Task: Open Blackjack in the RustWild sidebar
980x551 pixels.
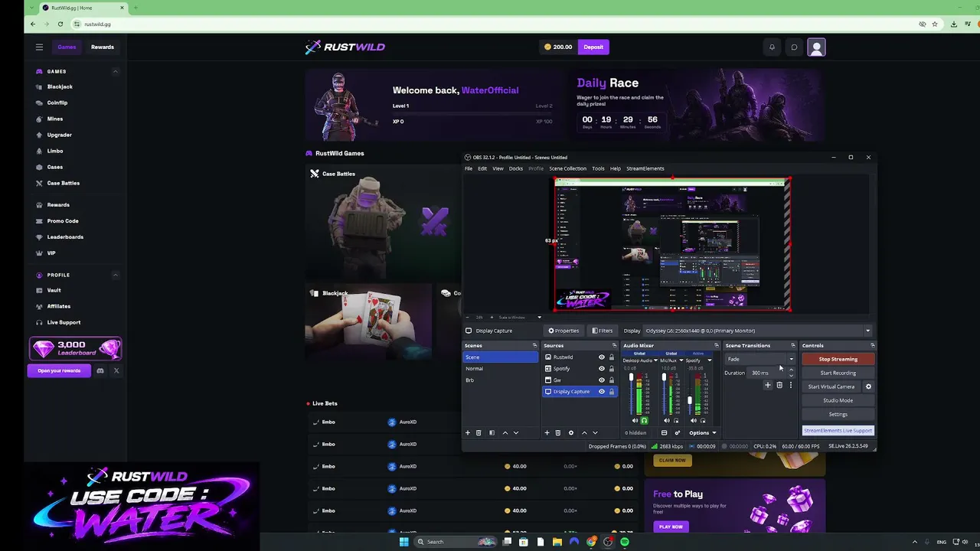Action: click(60, 86)
